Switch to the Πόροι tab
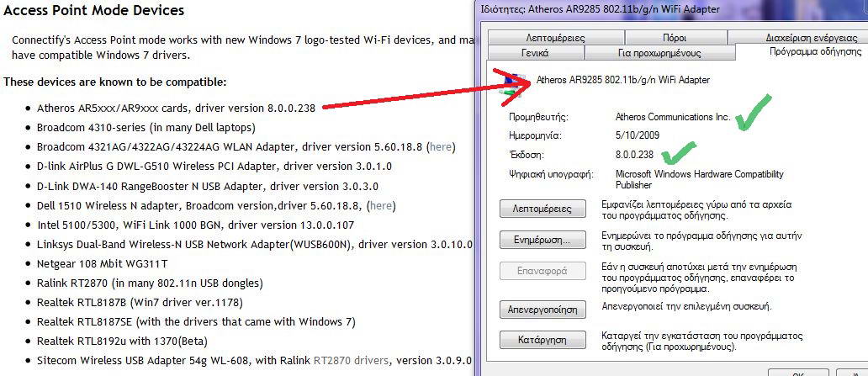 pos(675,38)
